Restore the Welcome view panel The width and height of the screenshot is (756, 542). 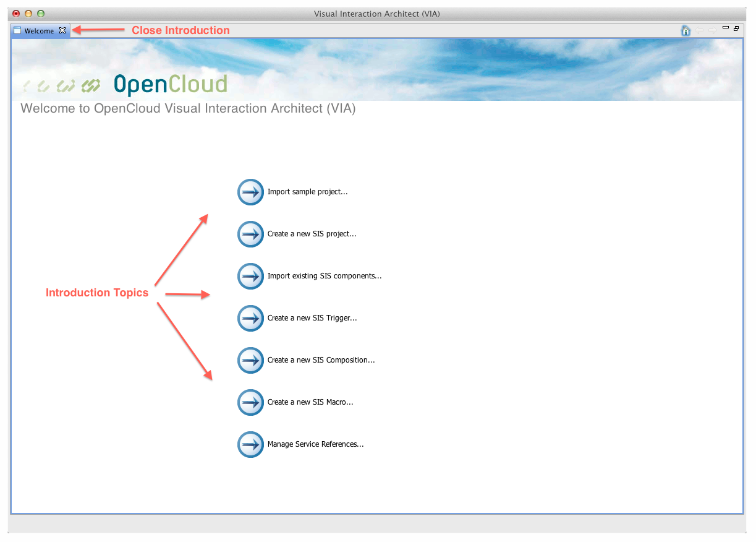coord(736,28)
